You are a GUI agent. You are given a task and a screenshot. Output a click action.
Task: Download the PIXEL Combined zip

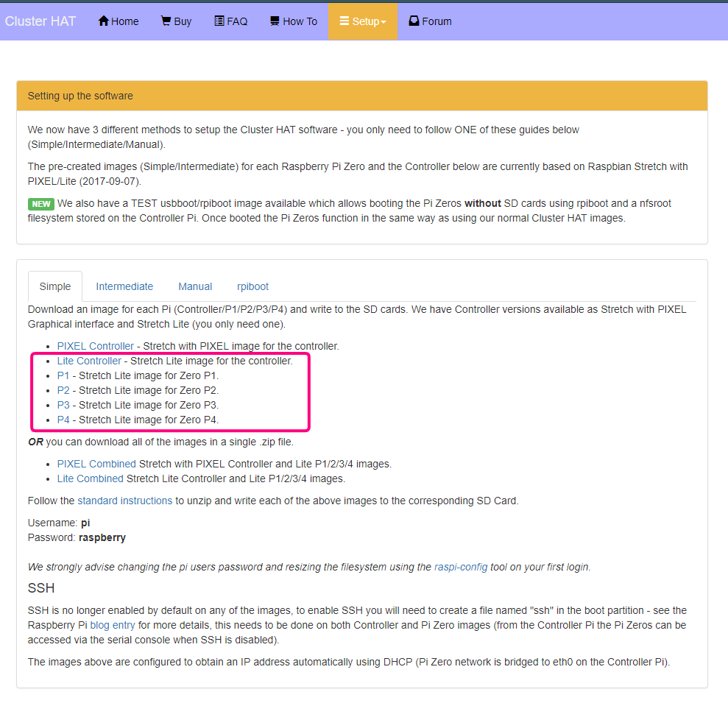[96, 464]
